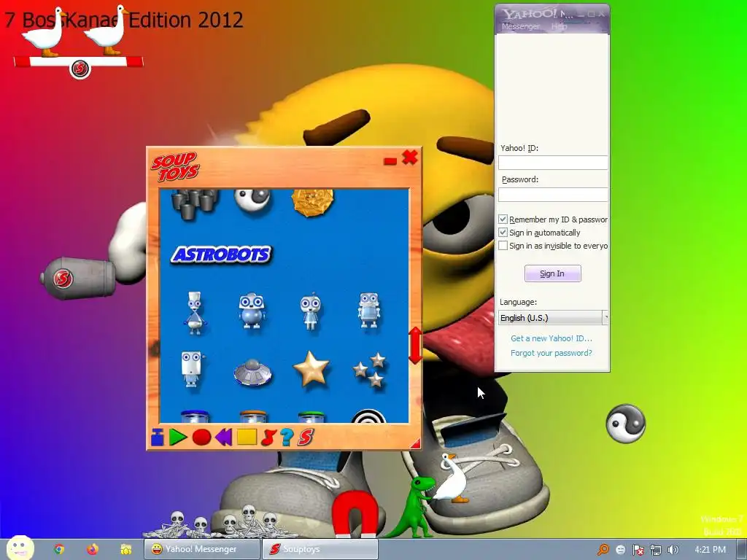Image resolution: width=747 pixels, height=560 pixels.
Task: Select the big-eyed round blue robot toy
Action: coord(252,311)
